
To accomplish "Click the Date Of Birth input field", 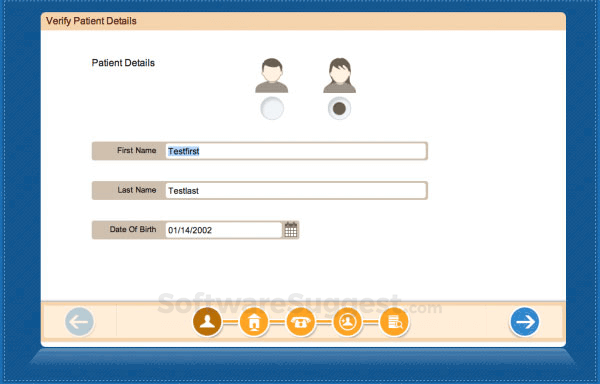I will click(x=224, y=230).
